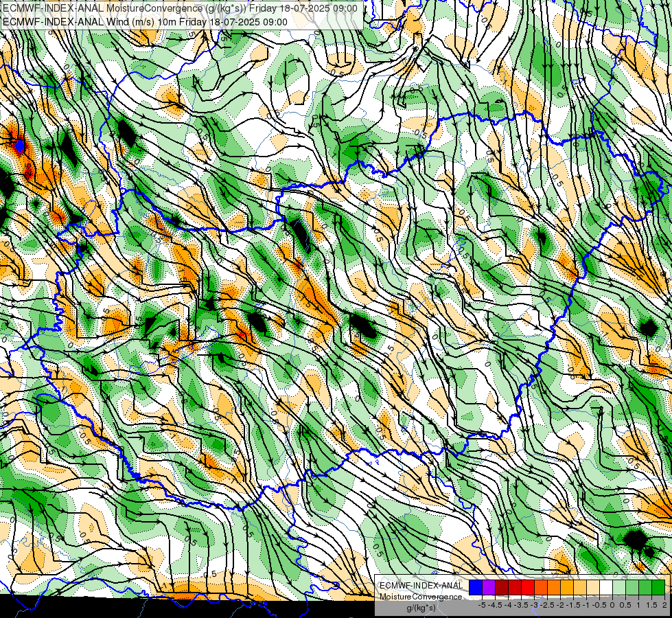Click the -2.5 tick label in legend
The width and height of the screenshot is (672, 618).
point(547,605)
